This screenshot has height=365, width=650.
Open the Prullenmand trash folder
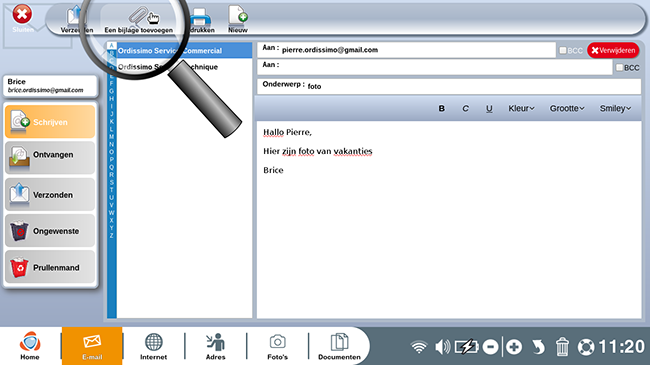[50, 267]
